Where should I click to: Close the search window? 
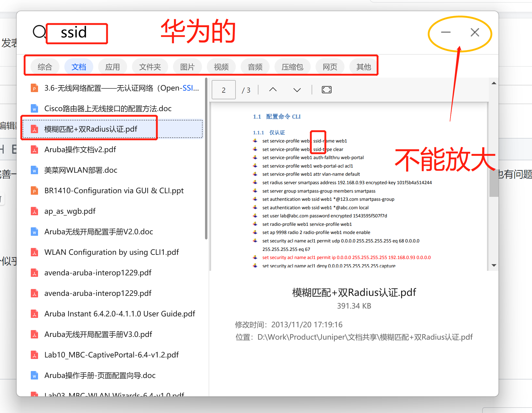[x=475, y=32]
